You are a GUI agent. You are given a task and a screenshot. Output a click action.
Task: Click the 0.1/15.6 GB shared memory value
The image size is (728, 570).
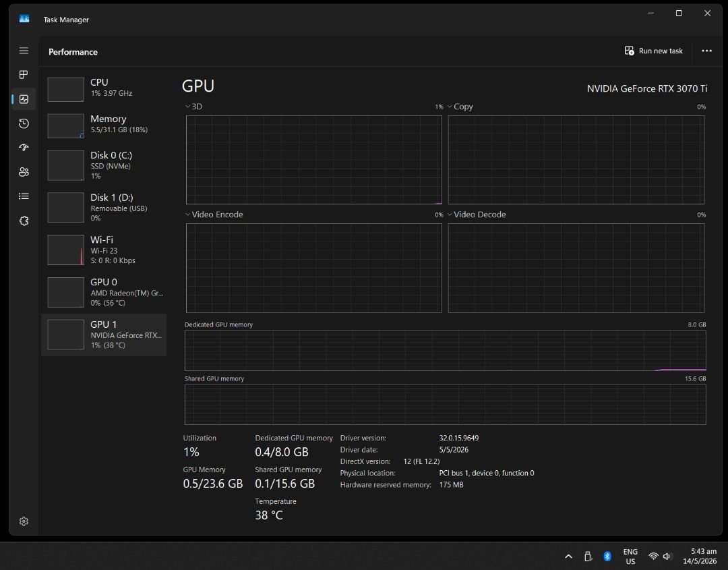pos(285,484)
